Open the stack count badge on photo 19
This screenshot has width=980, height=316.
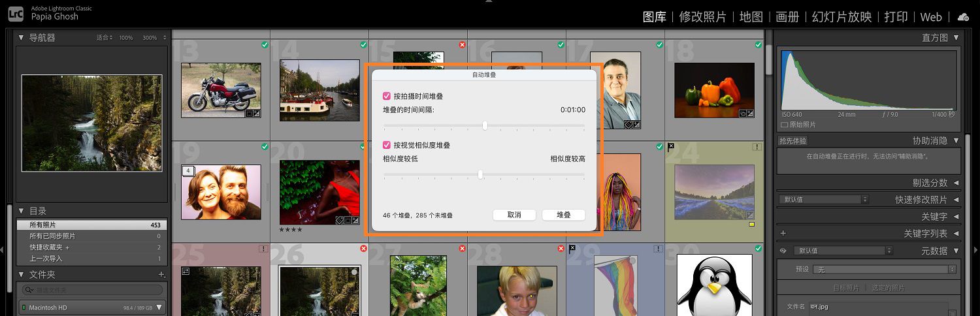[188, 170]
